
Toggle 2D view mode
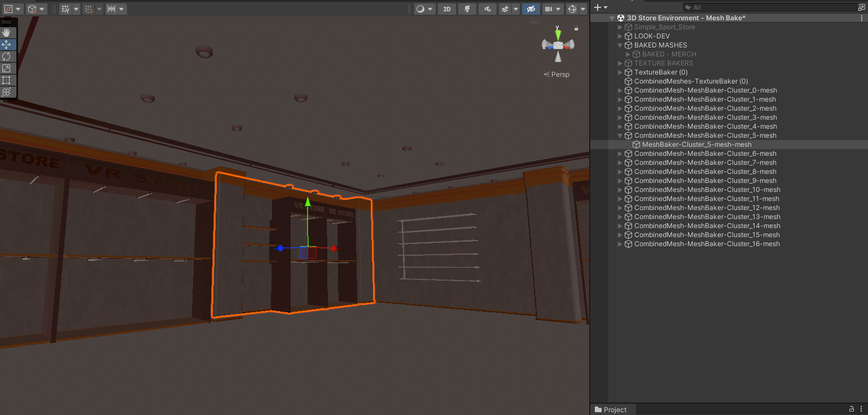tap(446, 8)
